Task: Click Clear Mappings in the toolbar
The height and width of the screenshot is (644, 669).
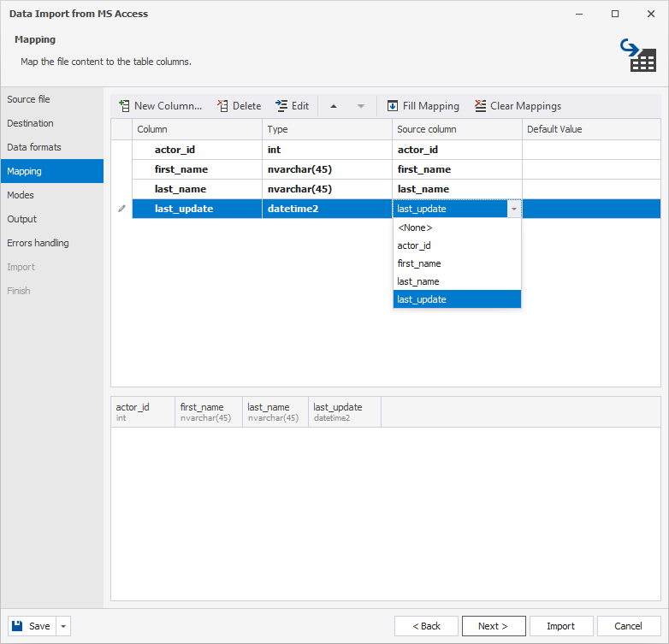Action: 518,106
